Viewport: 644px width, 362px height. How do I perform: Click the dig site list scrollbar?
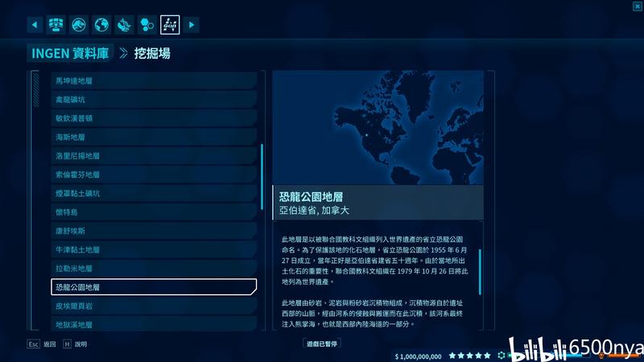(262, 177)
